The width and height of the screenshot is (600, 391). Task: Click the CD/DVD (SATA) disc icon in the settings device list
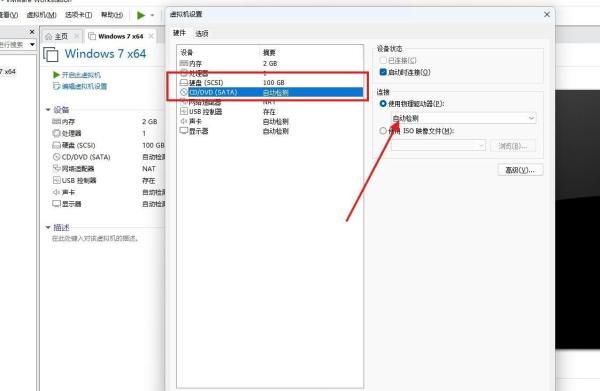click(x=184, y=92)
